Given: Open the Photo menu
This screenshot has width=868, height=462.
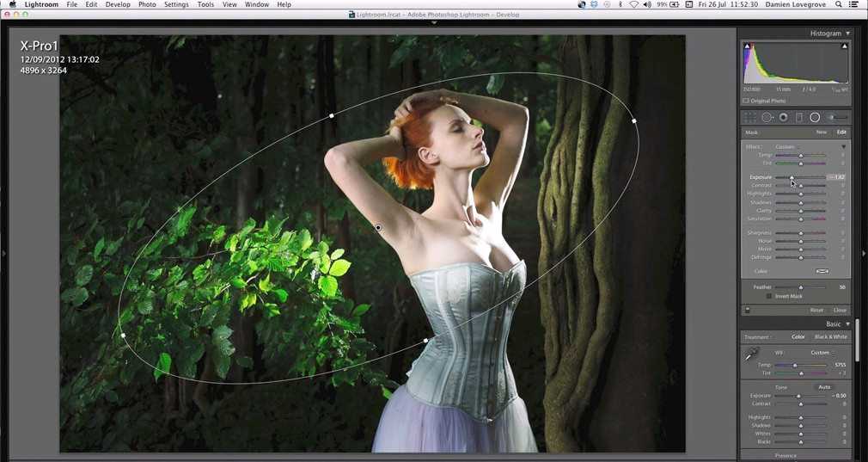Looking at the screenshot, I should [147, 4].
